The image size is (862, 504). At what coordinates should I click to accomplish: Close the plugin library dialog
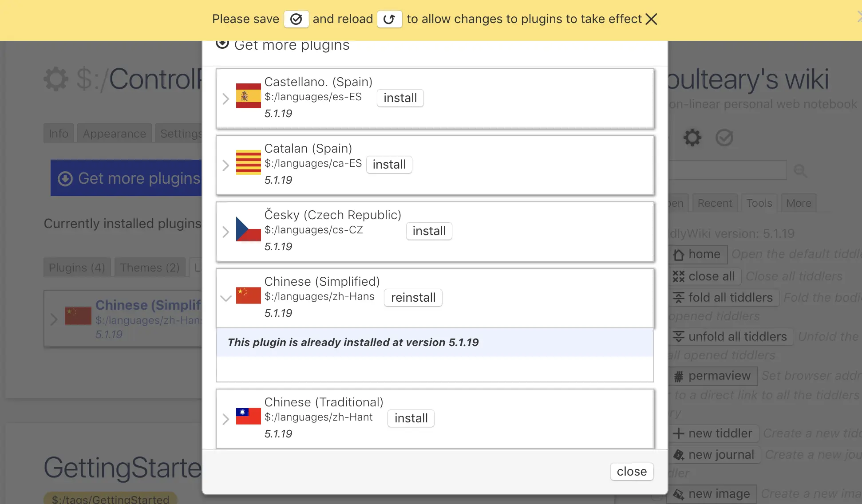tap(632, 472)
